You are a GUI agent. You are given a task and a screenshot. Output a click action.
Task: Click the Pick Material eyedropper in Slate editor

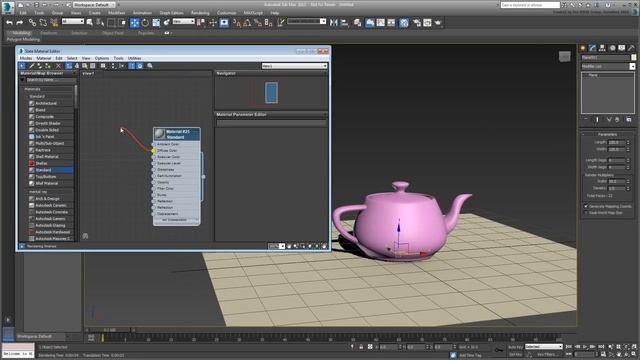31,66
